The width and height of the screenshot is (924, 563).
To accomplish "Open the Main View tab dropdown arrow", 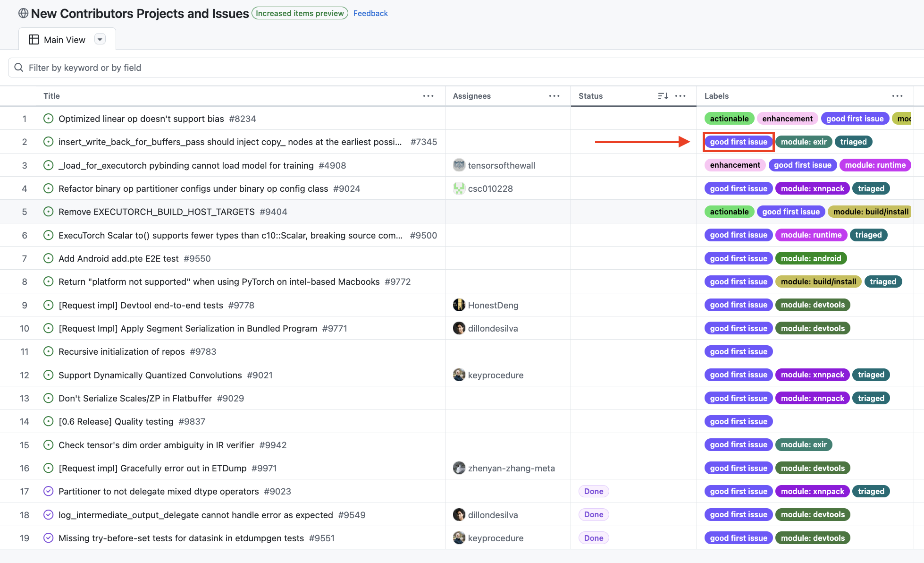I will tap(100, 39).
